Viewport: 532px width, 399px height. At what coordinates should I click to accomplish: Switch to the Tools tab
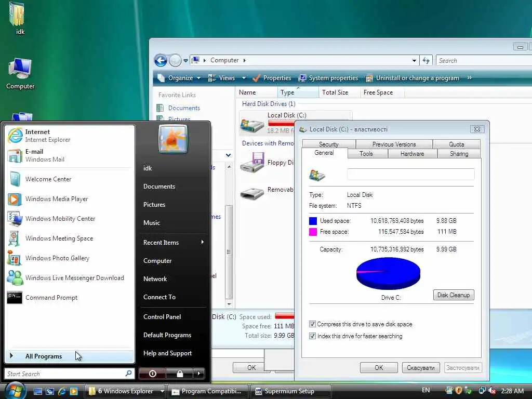(x=366, y=154)
